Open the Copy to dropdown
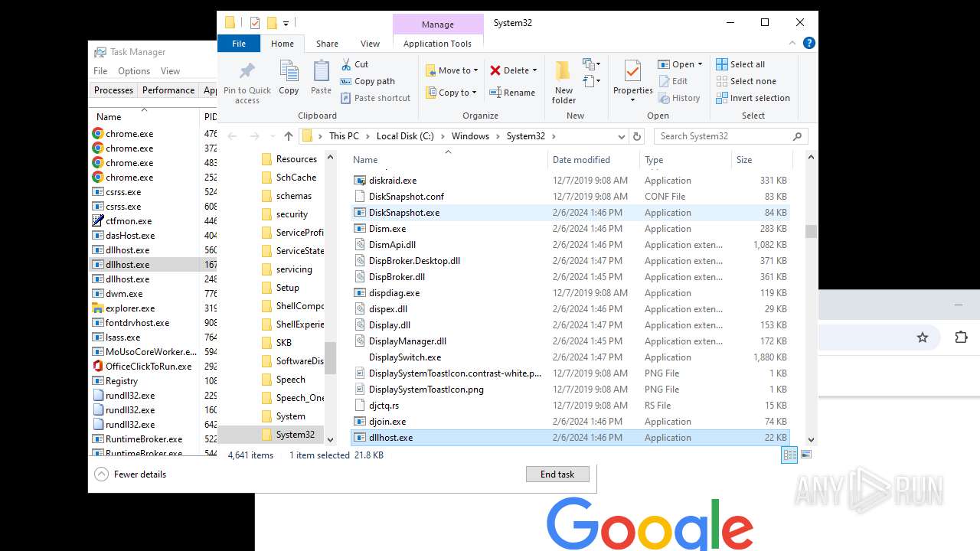The width and height of the screenshot is (980, 551). point(452,93)
